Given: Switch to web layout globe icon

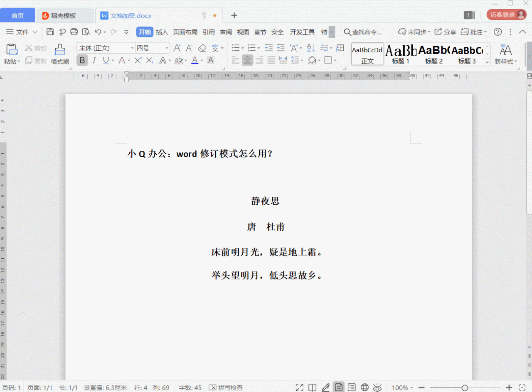Looking at the screenshot, I should coord(365,387).
